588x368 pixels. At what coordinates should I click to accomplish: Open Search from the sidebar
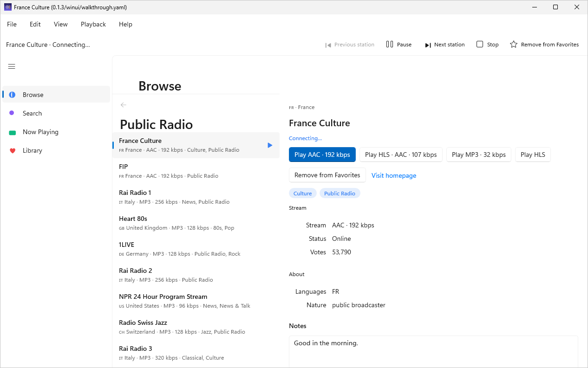click(56, 113)
